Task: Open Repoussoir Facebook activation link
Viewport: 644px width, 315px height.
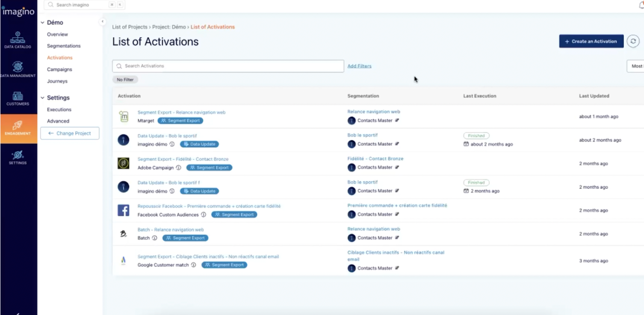Action: (209, 206)
